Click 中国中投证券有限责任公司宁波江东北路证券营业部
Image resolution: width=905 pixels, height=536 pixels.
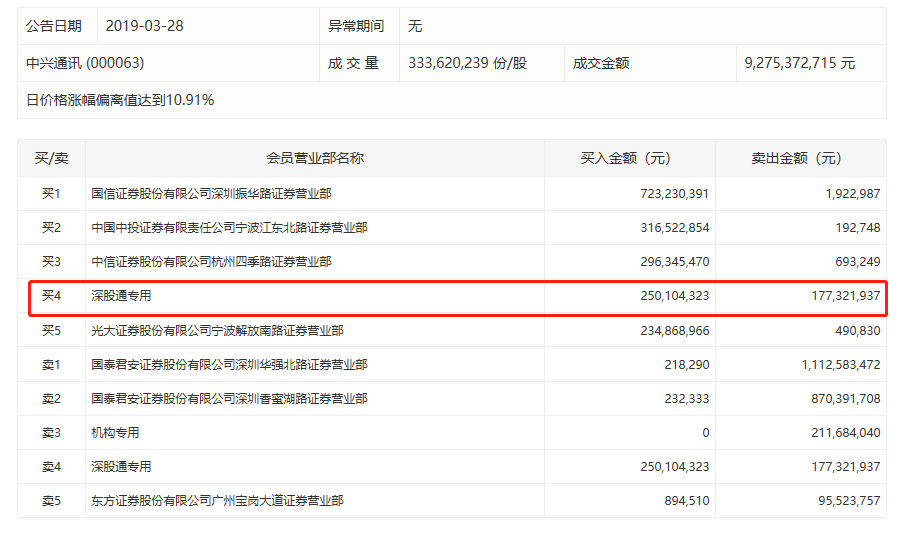click(x=229, y=227)
